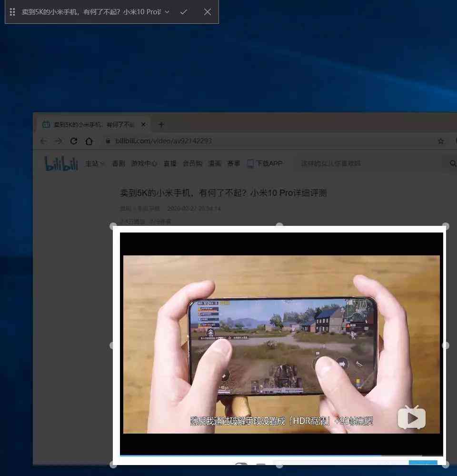Click the right-middle selection handle
The width and height of the screenshot is (457, 476).
(x=446, y=345)
